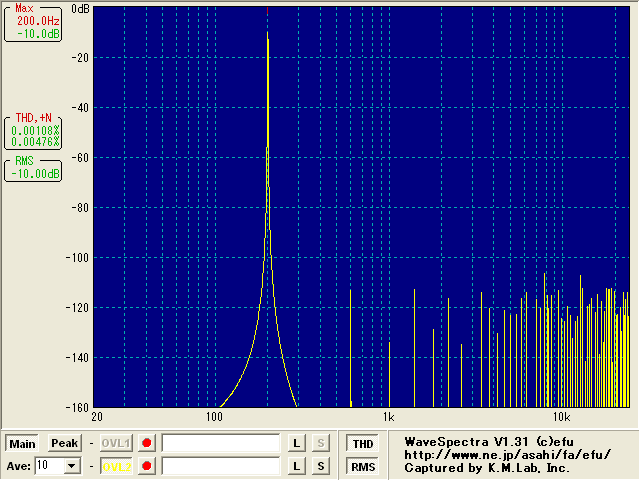Image resolution: width=640 pixels, height=480 pixels.
Task: Click the Main spectrum button
Action: pyautogui.click(x=22, y=444)
